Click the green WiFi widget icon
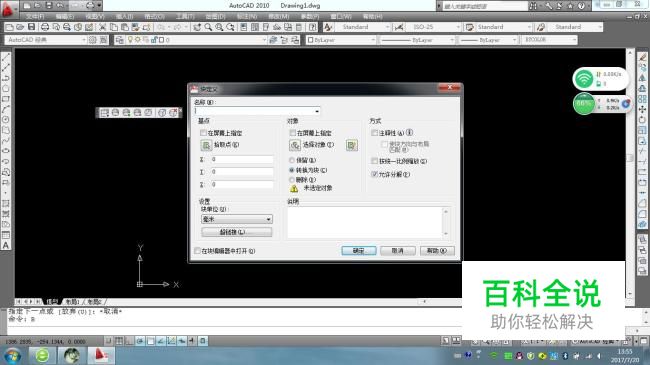The height and width of the screenshot is (365, 650). point(584,79)
